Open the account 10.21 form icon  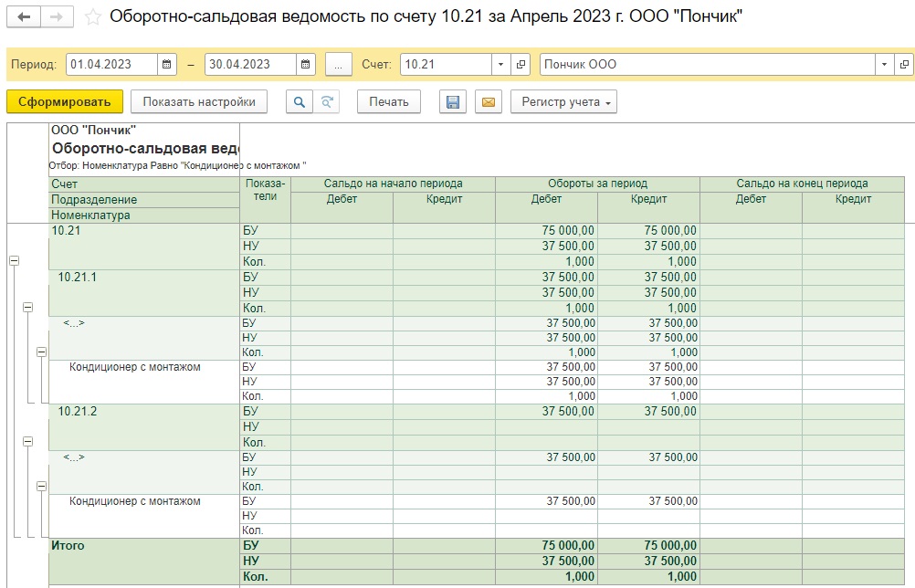[520, 64]
